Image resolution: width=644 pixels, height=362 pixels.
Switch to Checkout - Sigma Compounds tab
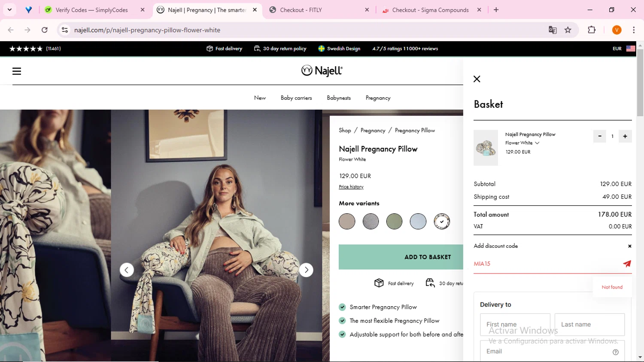pyautogui.click(x=431, y=10)
